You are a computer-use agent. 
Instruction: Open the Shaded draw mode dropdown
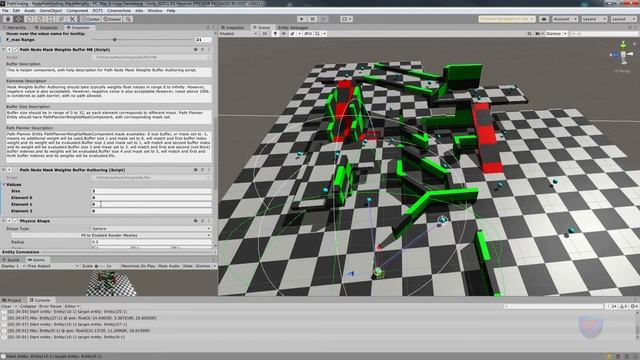[238, 34]
